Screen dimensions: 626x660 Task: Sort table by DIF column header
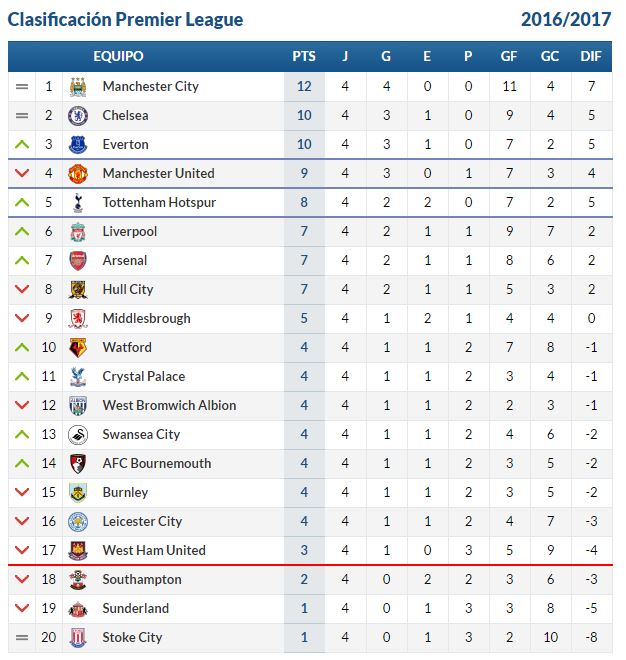click(591, 56)
